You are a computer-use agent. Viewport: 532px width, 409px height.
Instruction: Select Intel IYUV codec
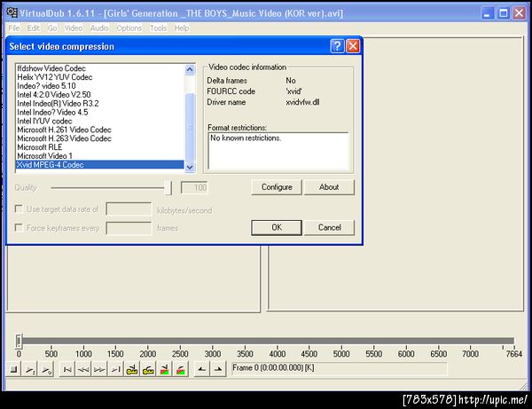pyautogui.click(x=100, y=122)
